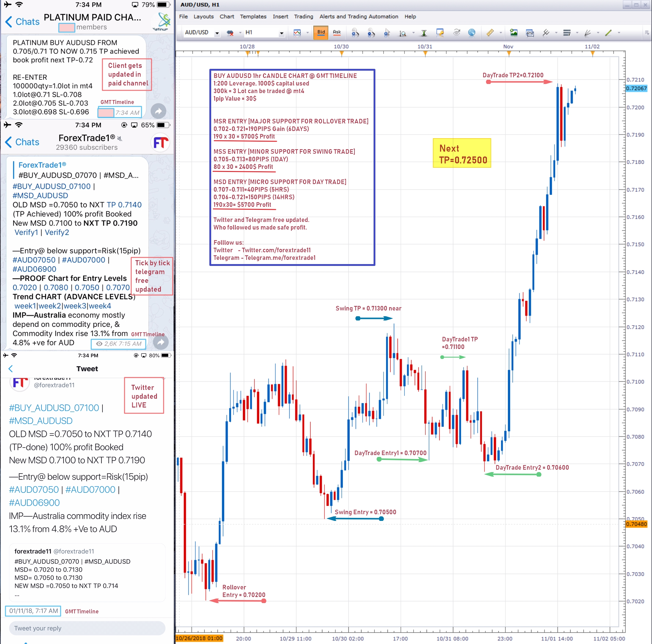652x644 pixels.
Task: Click the refresh eye icon in toolbar
Action: click(x=456, y=32)
